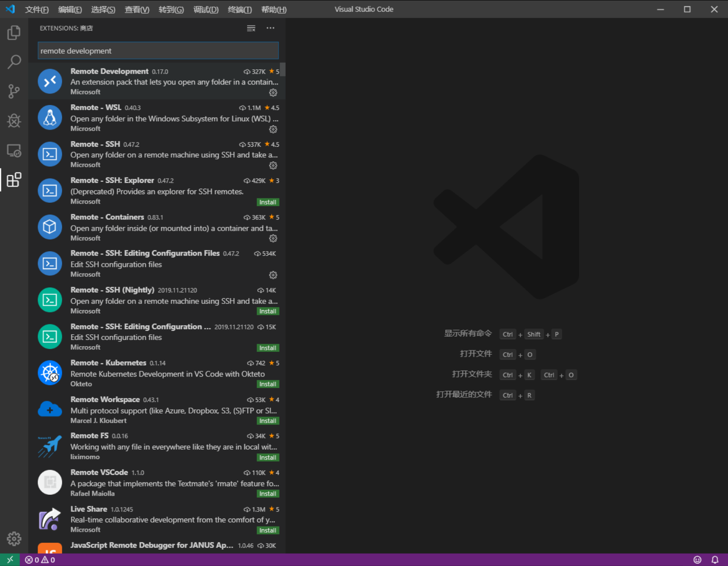The height and width of the screenshot is (566, 728).
Task: Click the 打开最近的文件 shortcut hint
Action: point(464,395)
